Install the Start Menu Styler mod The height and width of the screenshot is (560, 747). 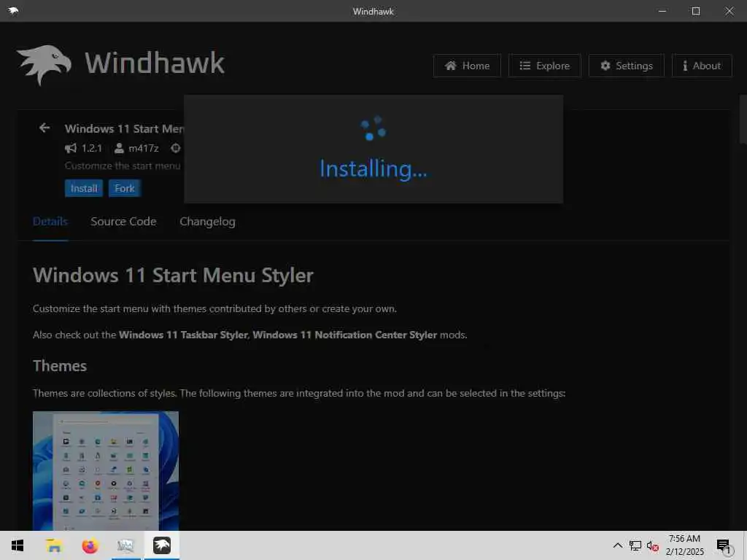(x=84, y=188)
